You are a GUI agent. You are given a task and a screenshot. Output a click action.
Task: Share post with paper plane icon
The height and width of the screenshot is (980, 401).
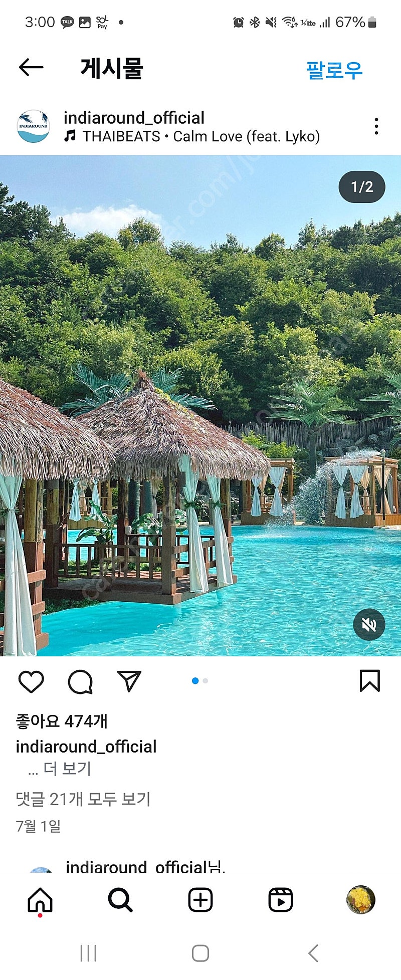(129, 681)
